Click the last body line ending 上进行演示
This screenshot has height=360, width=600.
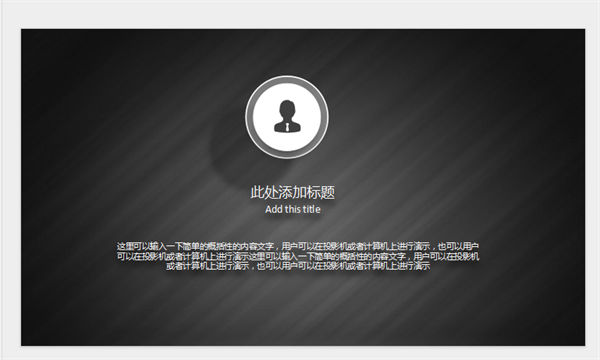point(298,266)
